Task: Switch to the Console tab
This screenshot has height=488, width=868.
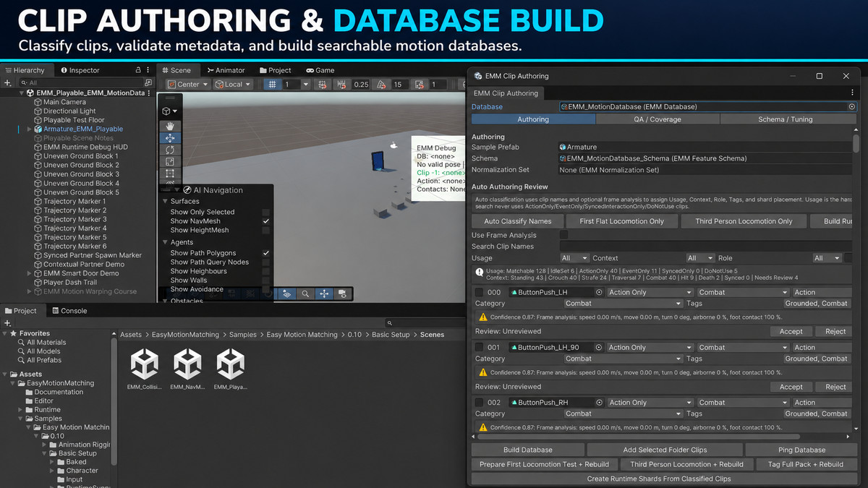Action: (69, 311)
